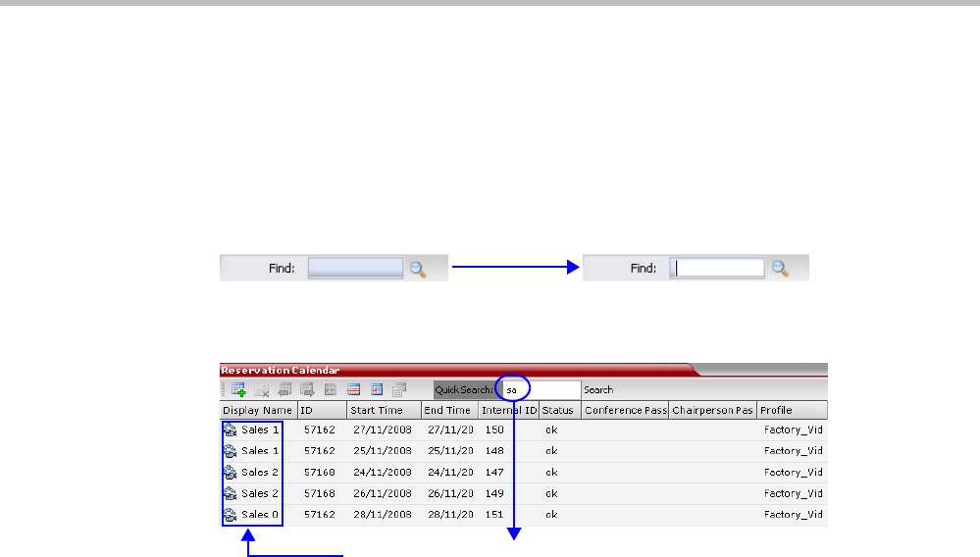Sort by the Start Time column header
Screen dimensions: 980x557
coord(383,410)
